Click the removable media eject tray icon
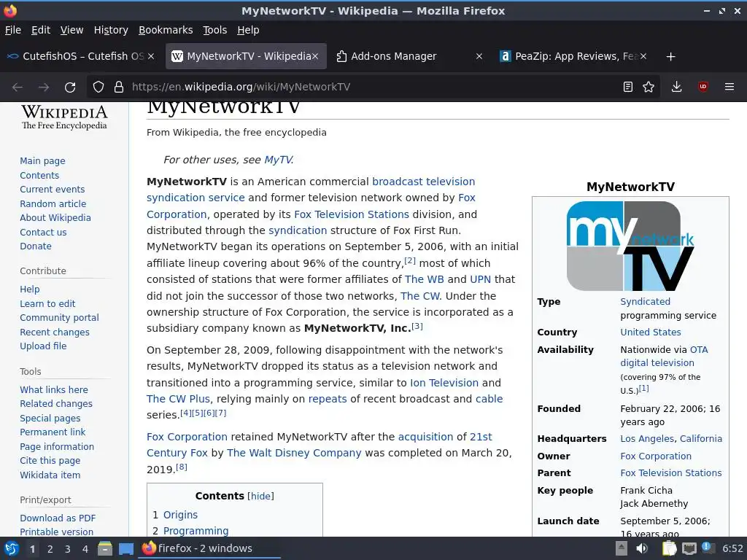The image size is (747, 560). click(x=622, y=548)
